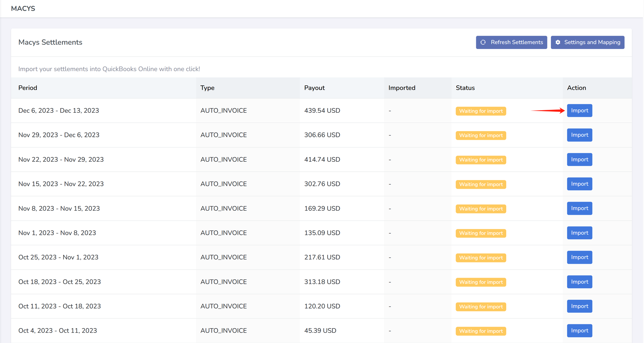Click AUTO_INVOICE type in the Dec 6 row
This screenshot has width=644, height=343.
[x=223, y=110]
